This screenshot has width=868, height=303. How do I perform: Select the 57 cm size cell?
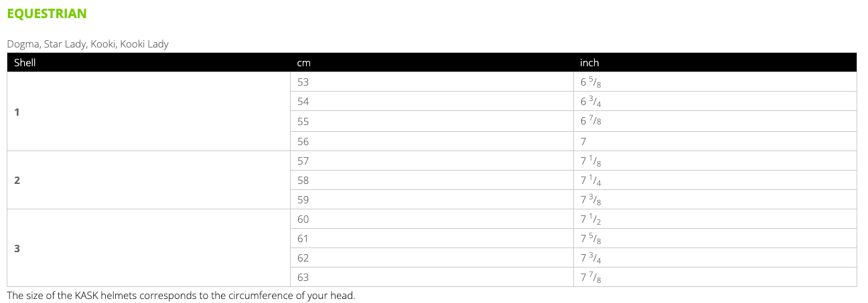point(303,161)
